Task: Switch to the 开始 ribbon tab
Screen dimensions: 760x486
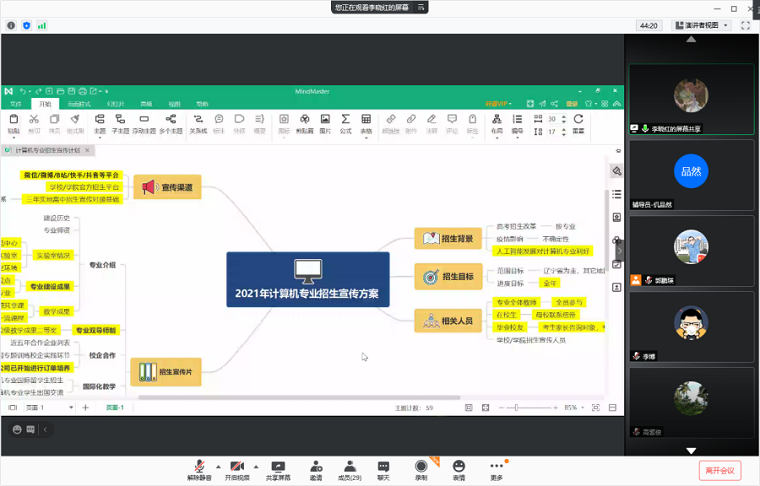Action: click(44, 103)
